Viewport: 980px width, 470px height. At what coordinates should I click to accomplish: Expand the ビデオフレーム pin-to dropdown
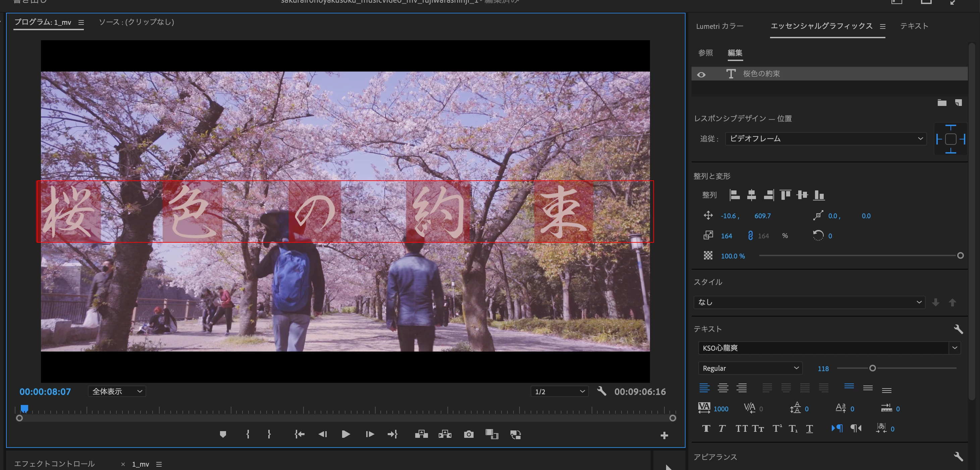[x=825, y=139]
